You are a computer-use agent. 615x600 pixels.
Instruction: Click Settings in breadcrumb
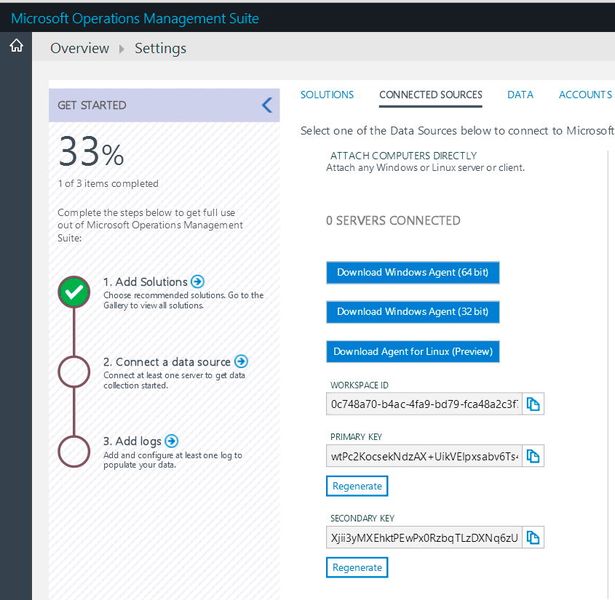160,49
